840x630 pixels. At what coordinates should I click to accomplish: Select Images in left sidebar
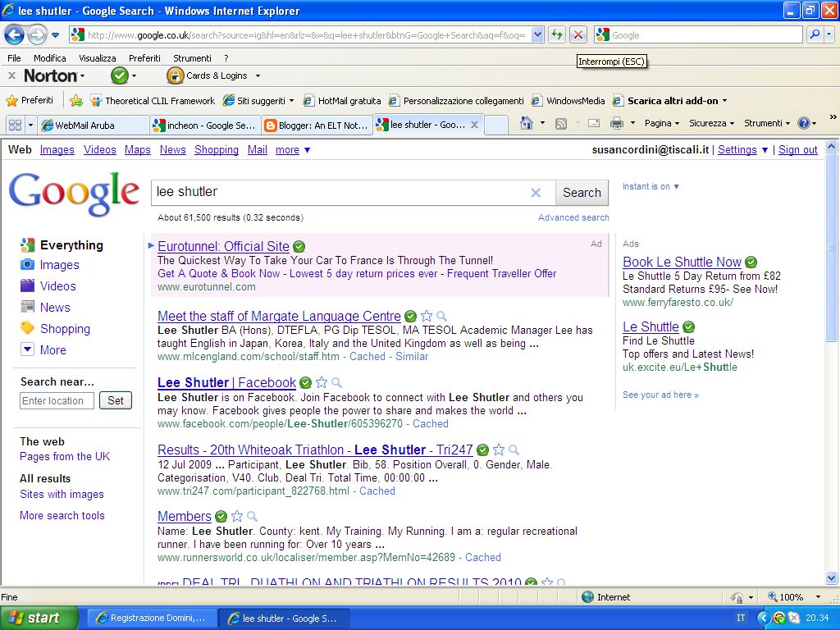pyautogui.click(x=59, y=265)
